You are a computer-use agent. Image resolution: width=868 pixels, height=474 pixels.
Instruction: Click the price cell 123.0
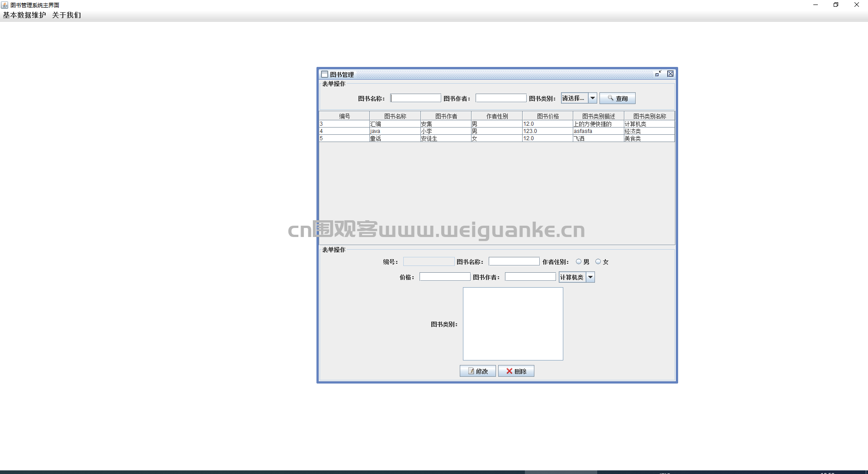pyautogui.click(x=548, y=131)
